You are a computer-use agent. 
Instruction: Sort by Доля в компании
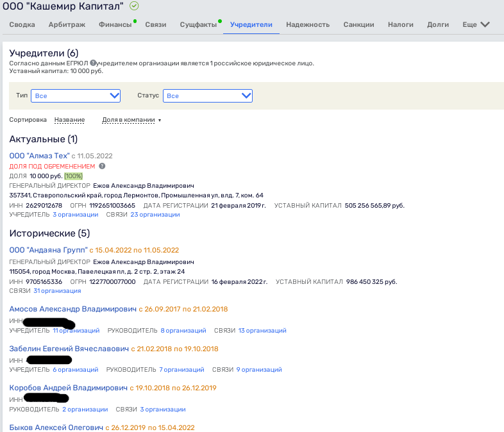pyautogui.click(x=130, y=120)
